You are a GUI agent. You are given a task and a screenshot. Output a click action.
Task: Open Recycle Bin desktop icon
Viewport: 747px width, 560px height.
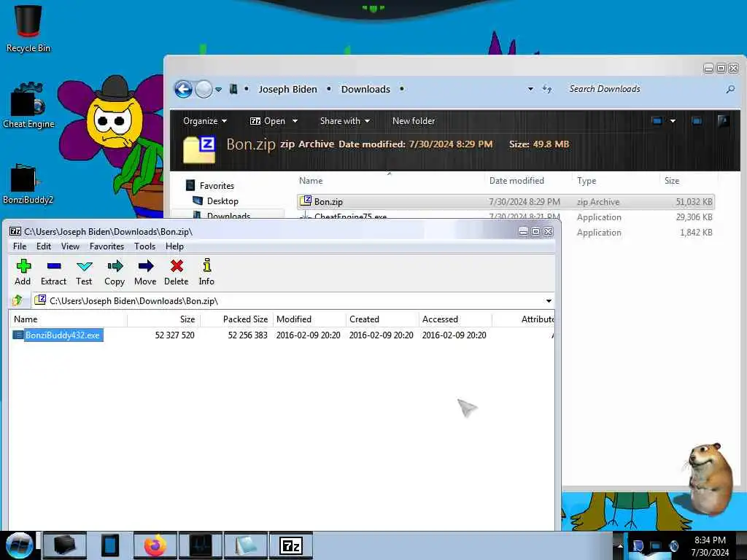tap(28, 28)
